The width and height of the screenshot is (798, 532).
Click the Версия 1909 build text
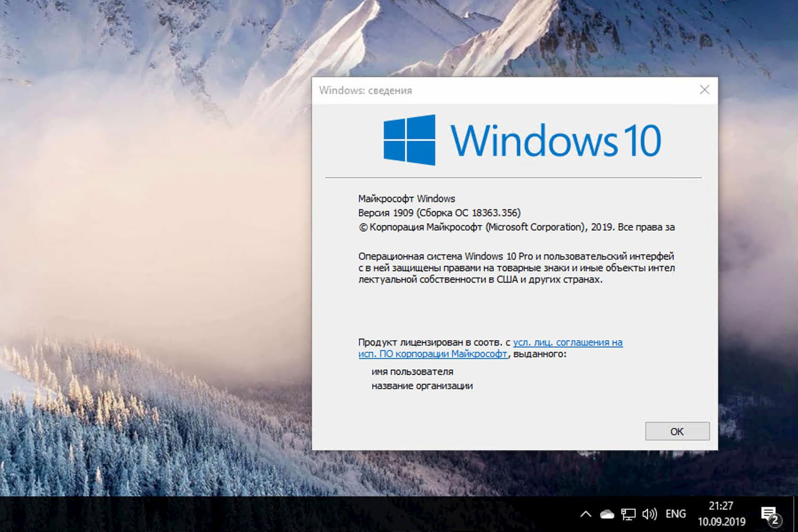pyautogui.click(x=439, y=212)
